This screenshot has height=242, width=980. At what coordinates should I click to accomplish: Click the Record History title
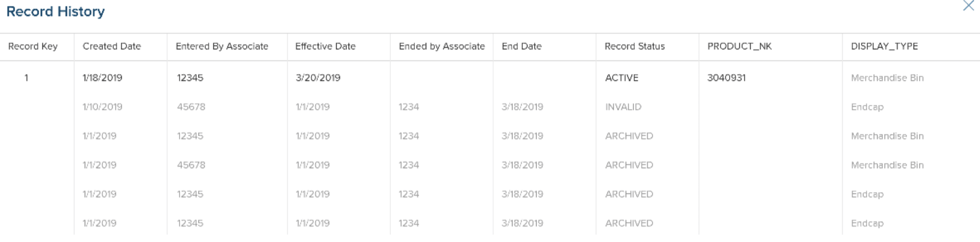(55, 12)
